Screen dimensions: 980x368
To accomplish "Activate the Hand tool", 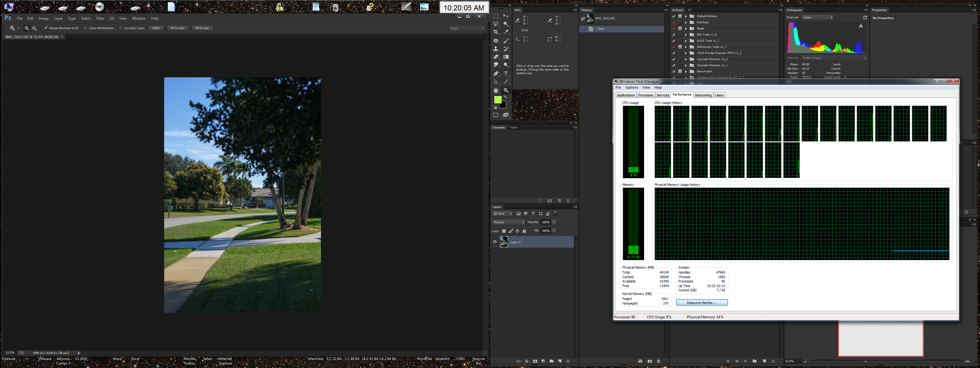I will tap(496, 90).
